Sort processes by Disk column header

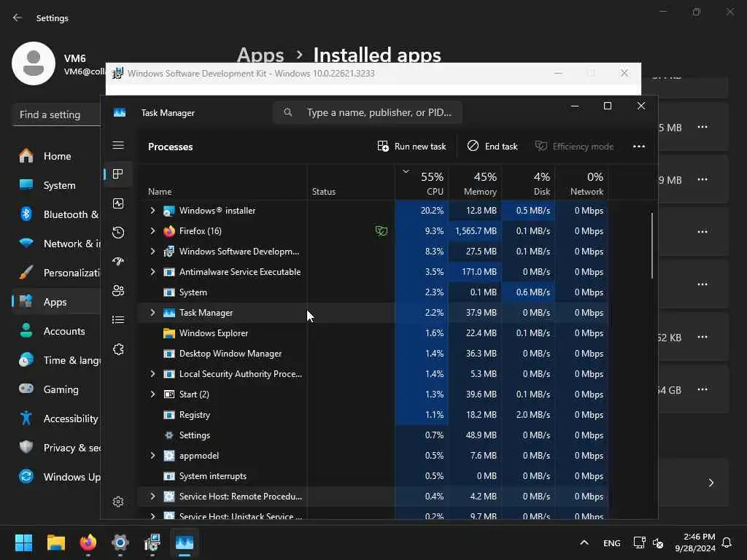coord(528,183)
